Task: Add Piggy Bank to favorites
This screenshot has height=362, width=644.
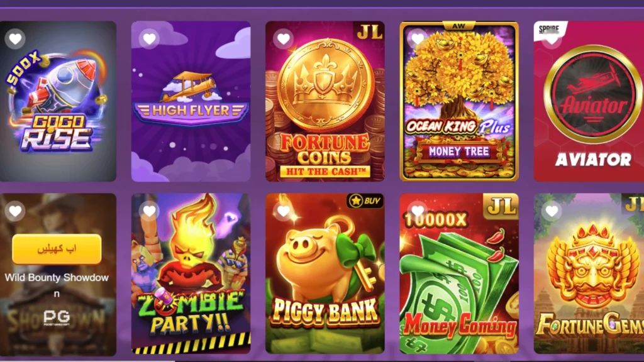Action: click(284, 211)
